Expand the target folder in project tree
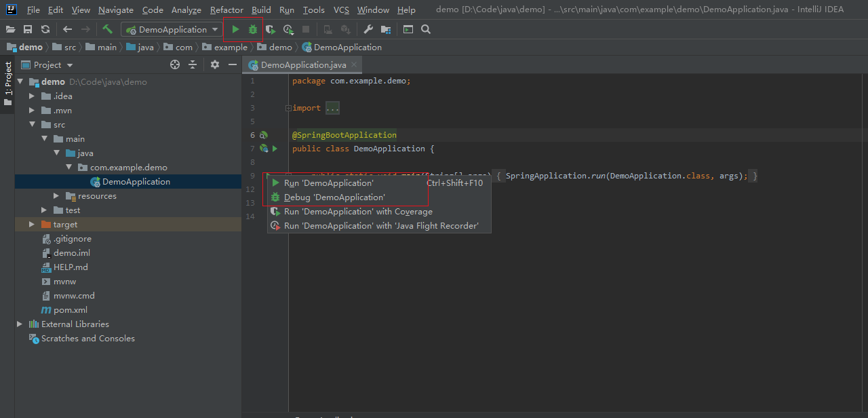The width and height of the screenshot is (868, 418). coord(32,224)
